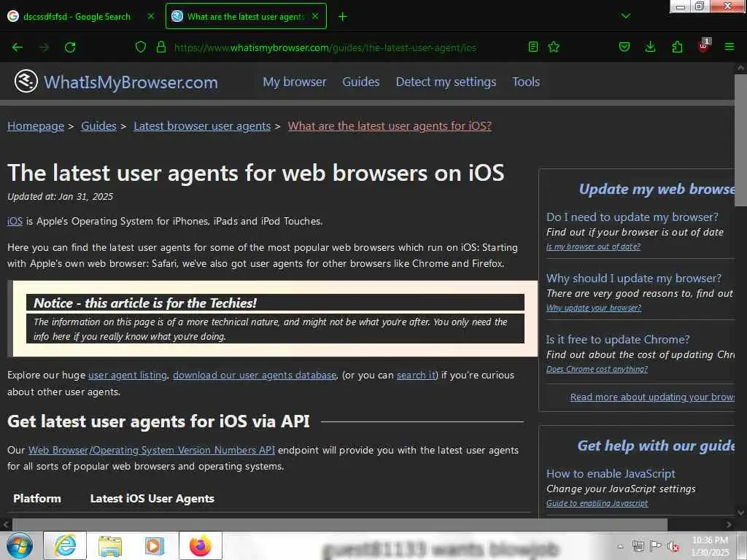The height and width of the screenshot is (560, 747).
Task: Open the search it link
Action: [416, 376]
